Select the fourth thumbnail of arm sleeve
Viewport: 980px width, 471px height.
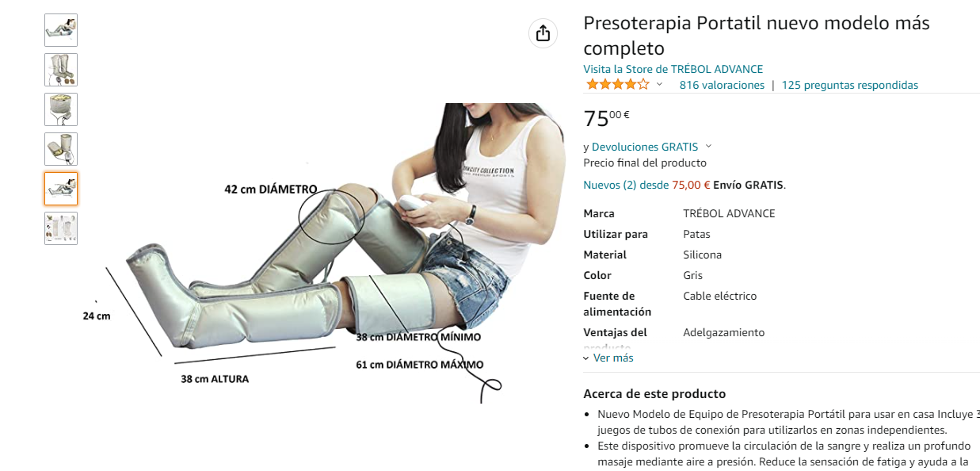tap(61, 149)
